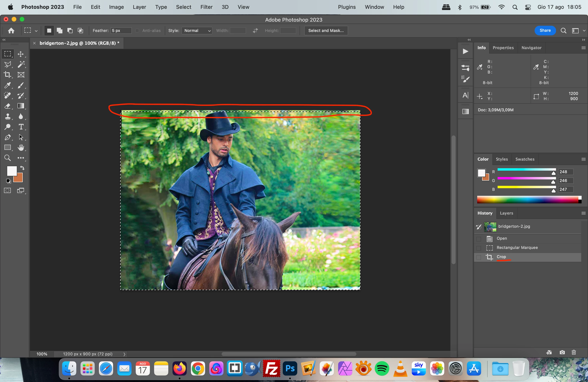Select the Crop tool in toolbar
Image resolution: width=588 pixels, height=382 pixels.
click(x=7, y=75)
